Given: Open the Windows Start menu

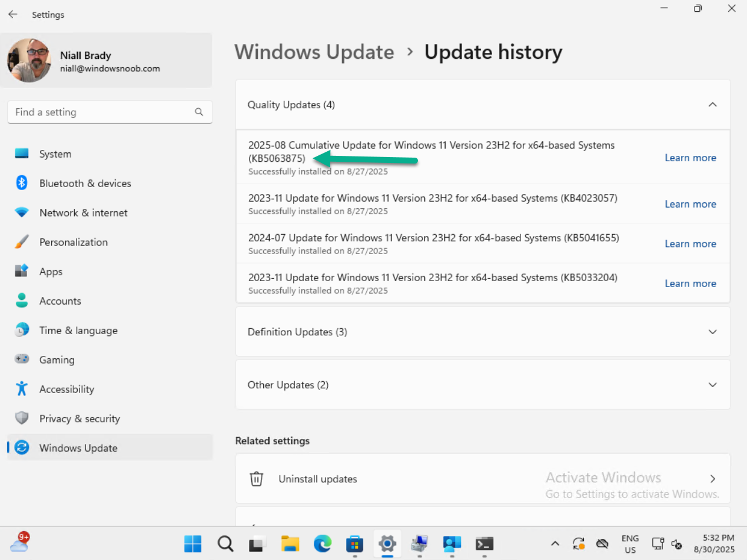Looking at the screenshot, I should click(192, 543).
